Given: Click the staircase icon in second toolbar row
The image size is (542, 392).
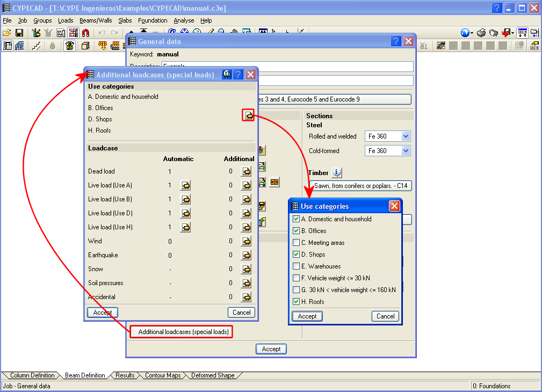Looking at the screenshot, I should (x=37, y=45).
